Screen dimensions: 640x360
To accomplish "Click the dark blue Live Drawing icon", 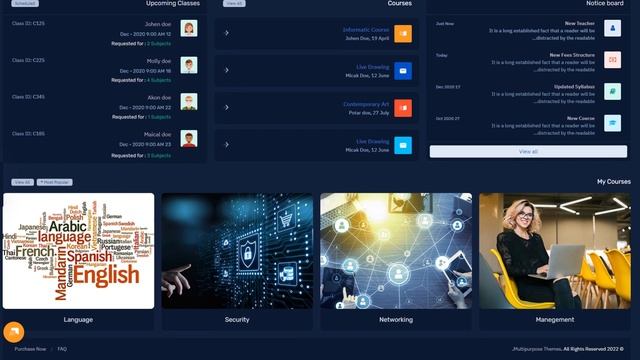I will 403,71.
